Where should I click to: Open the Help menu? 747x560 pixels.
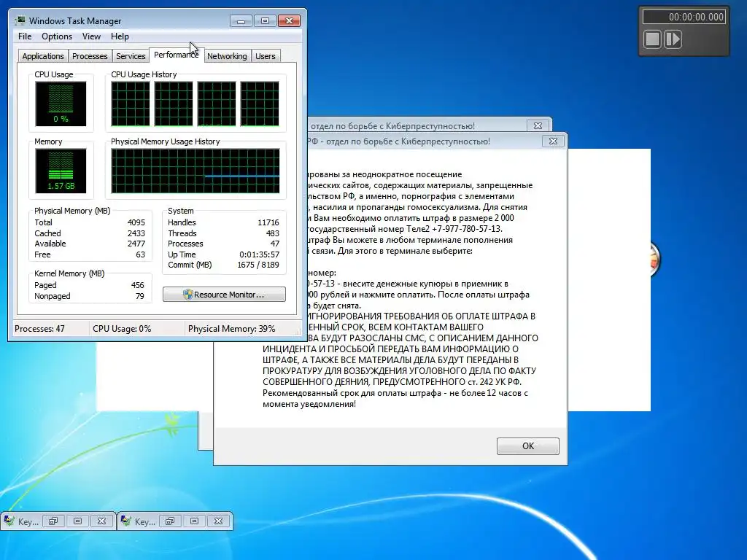click(x=120, y=36)
